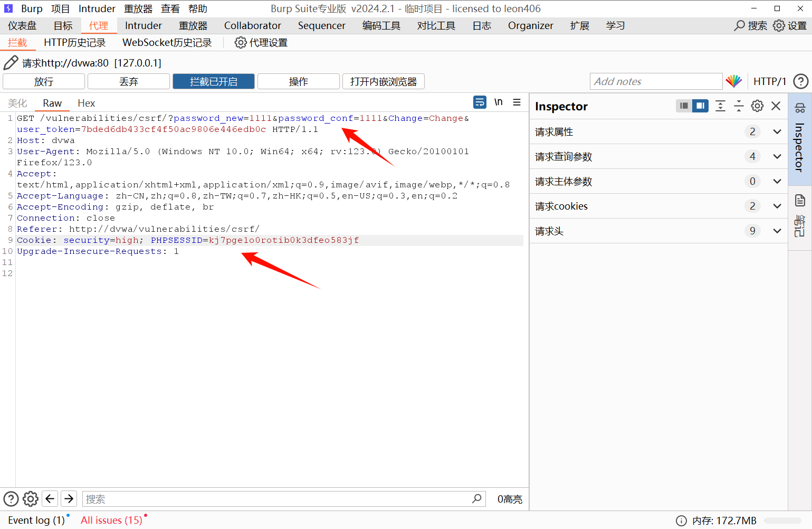Screen dimensions: 812x529
Task: Open search settings gear at bottom
Action: [x=31, y=499]
